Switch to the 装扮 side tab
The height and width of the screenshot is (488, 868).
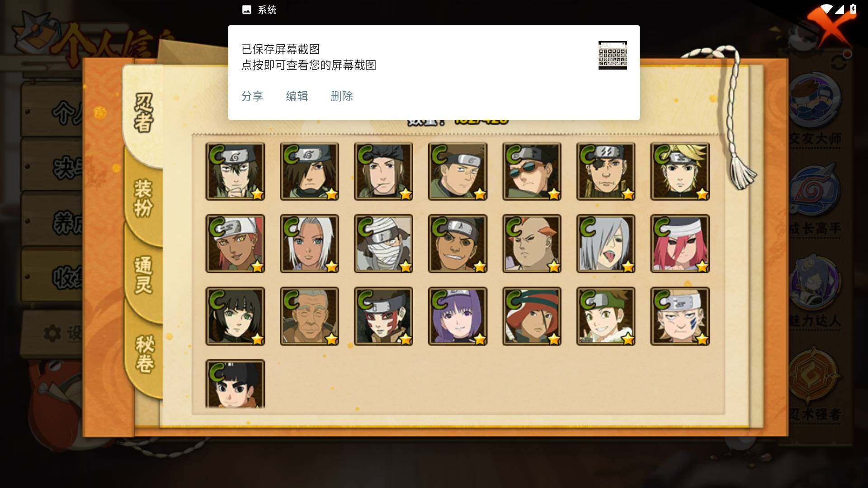click(143, 199)
